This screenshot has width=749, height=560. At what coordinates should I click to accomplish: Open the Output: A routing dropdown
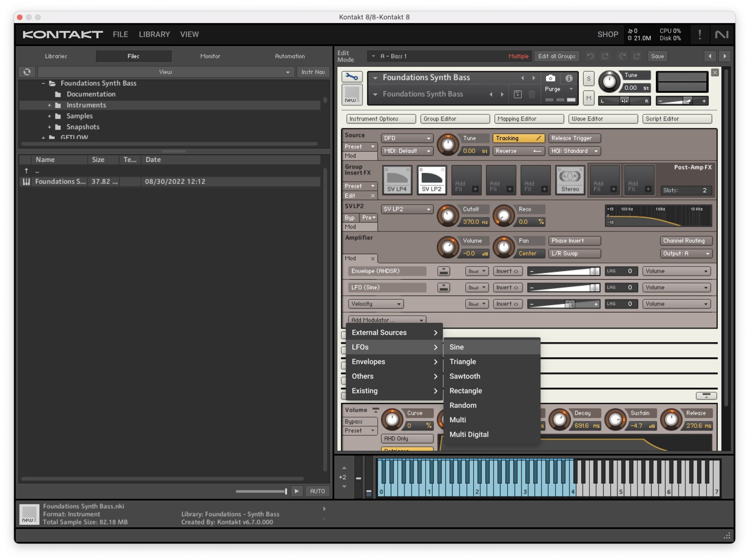686,253
